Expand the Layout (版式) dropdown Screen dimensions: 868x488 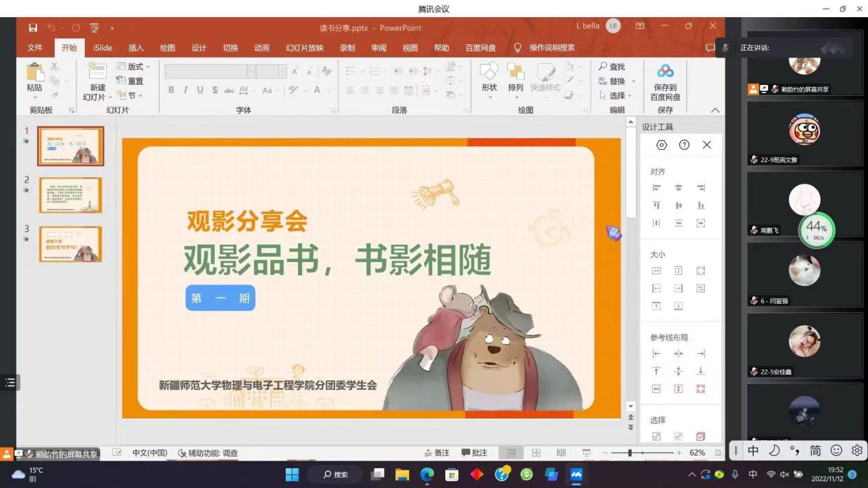[x=134, y=66]
